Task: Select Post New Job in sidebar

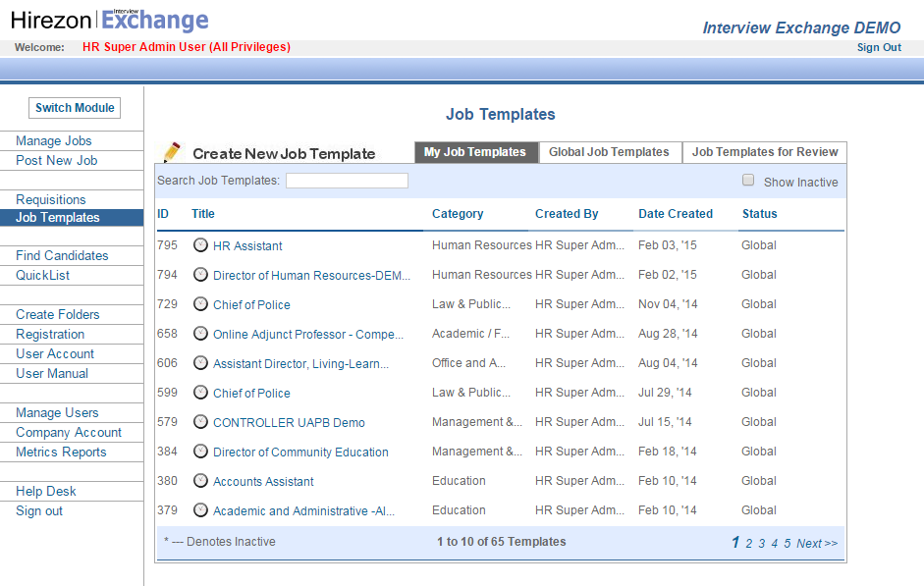Action: tap(57, 160)
